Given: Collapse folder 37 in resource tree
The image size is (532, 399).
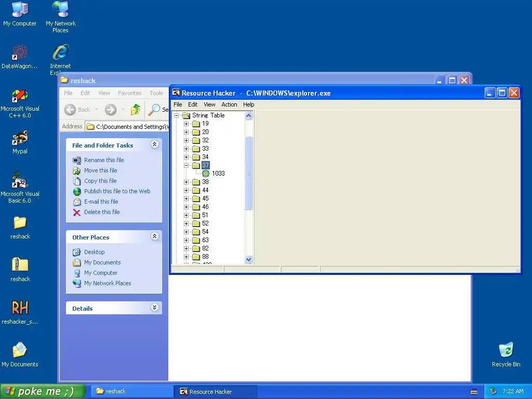Looking at the screenshot, I should tap(187, 166).
